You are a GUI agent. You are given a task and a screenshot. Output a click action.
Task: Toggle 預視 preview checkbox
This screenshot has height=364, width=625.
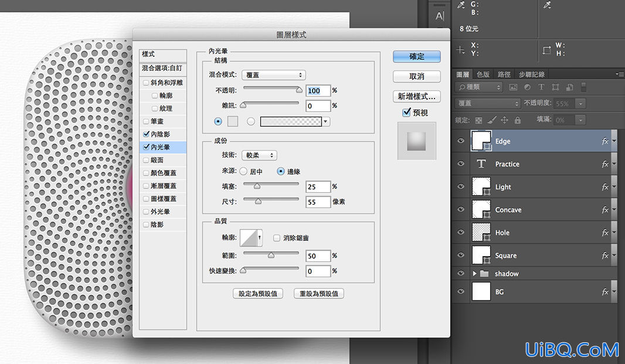tap(406, 113)
